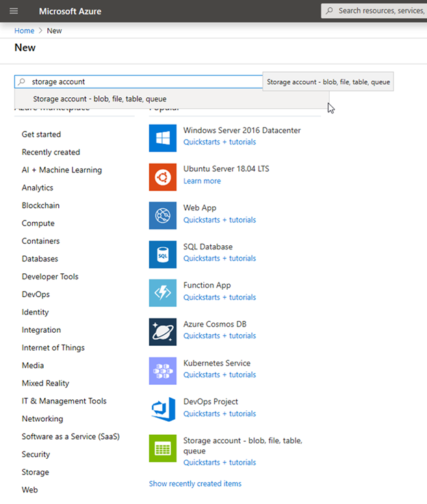Screen dimensions: 427x504
Task: Click the DevOps Project icon
Action: tap(163, 409)
